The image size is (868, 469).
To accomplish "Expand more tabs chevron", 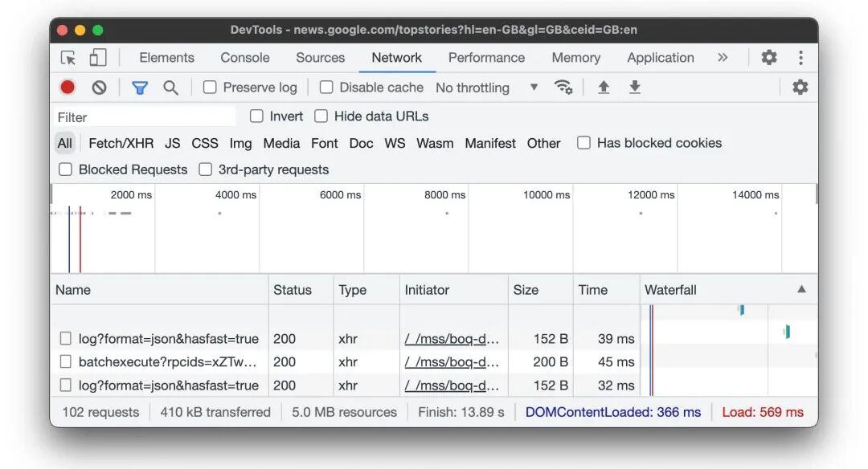I will tap(723, 58).
